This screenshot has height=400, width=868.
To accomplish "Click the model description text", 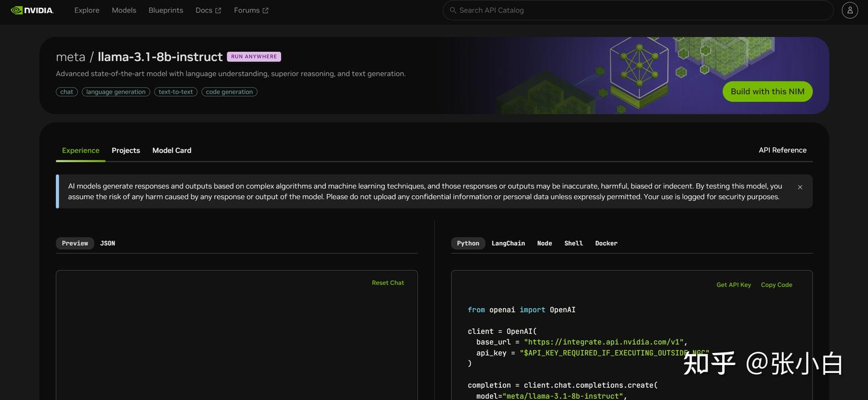I will pos(231,74).
